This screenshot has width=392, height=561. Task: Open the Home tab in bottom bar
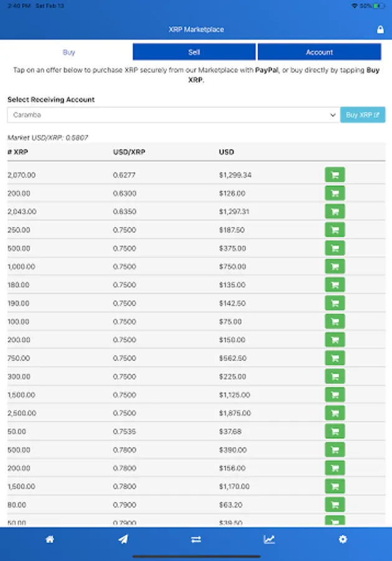click(50, 539)
